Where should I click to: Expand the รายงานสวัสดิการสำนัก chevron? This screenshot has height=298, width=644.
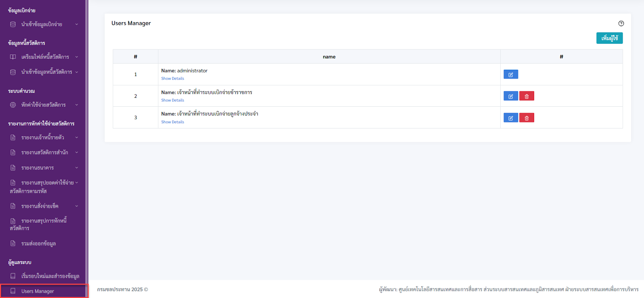point(76,152)
